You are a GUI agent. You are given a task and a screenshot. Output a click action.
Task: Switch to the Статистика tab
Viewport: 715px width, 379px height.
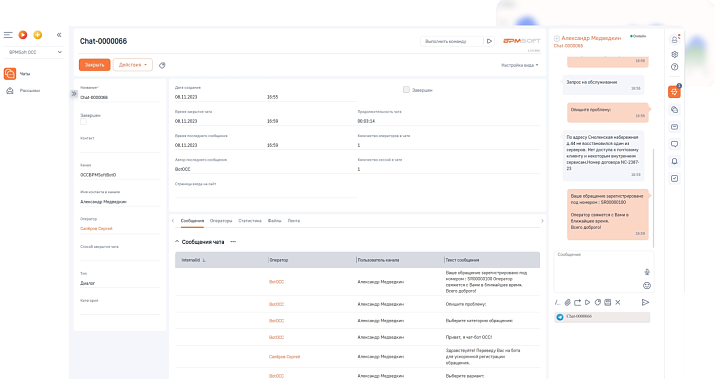[249, 221]
